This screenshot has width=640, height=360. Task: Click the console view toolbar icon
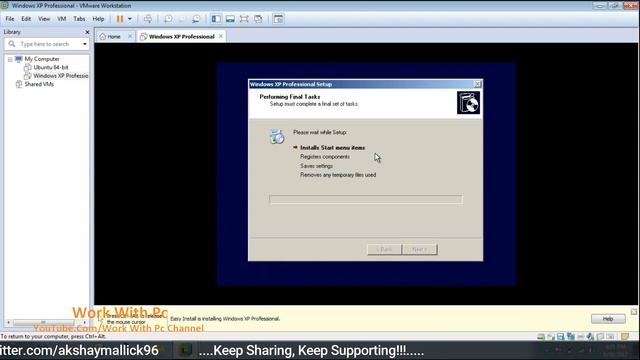click(278, 19)
